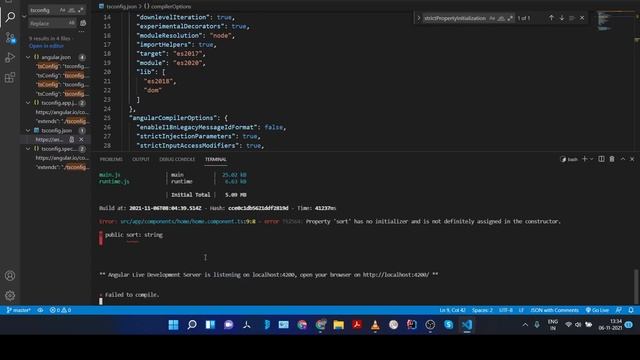
Task: Kill terminal using trash icon
Action: (612, 159)
